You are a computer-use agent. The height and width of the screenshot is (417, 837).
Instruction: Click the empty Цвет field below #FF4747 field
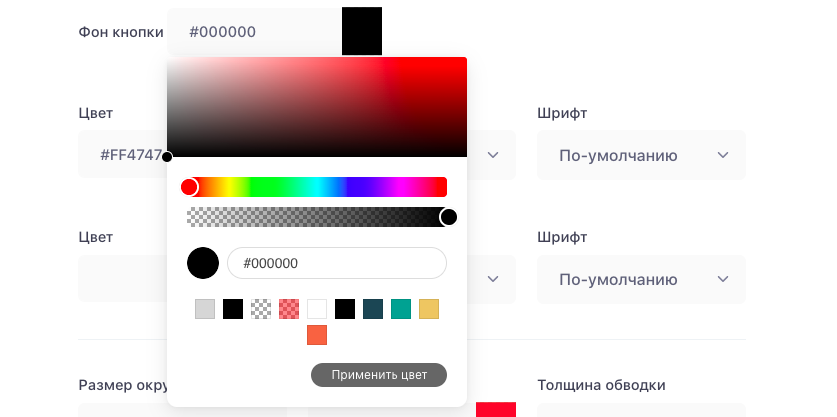click(122, 279)
